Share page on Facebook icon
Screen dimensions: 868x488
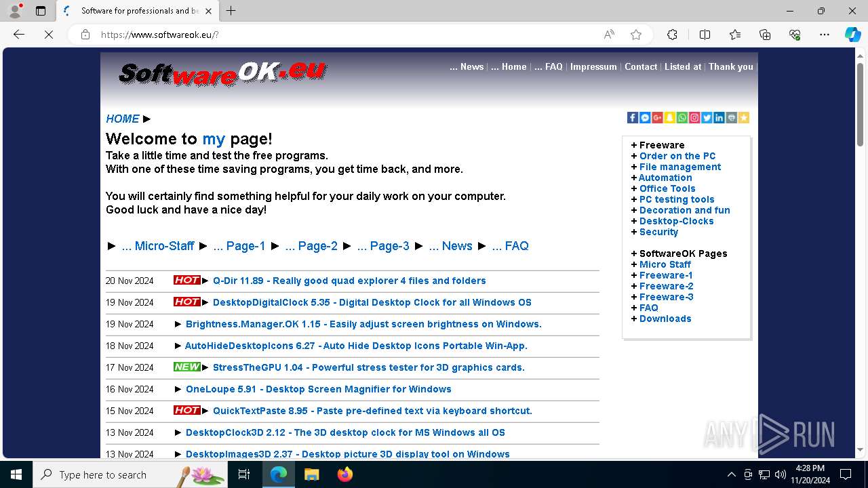pos(633,118)
